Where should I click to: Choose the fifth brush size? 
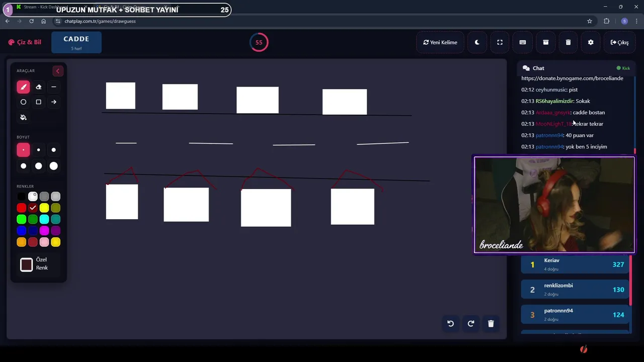tap(38, 166)
